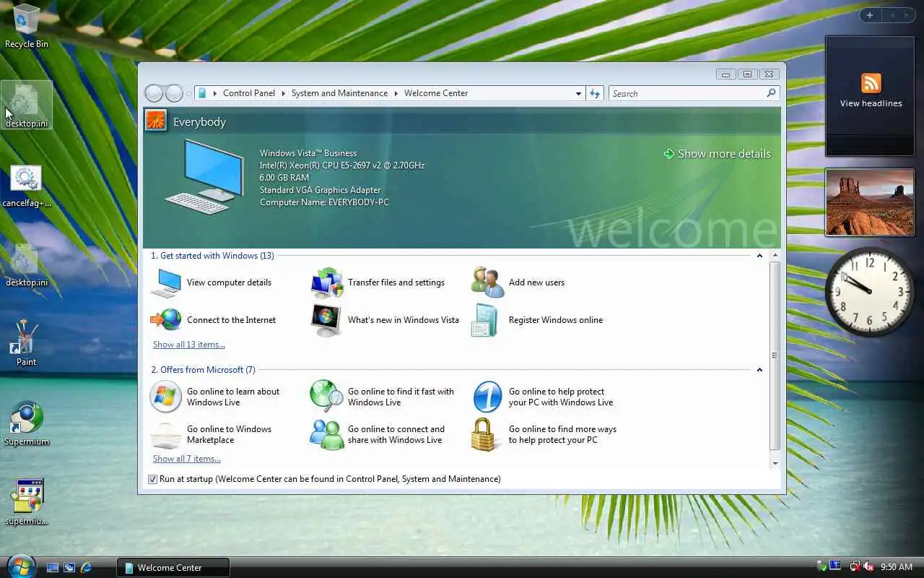Screen dimensions: 924x578
Task: Click Welcome Center in the breadcrumb
Action: tap(436, 93)
